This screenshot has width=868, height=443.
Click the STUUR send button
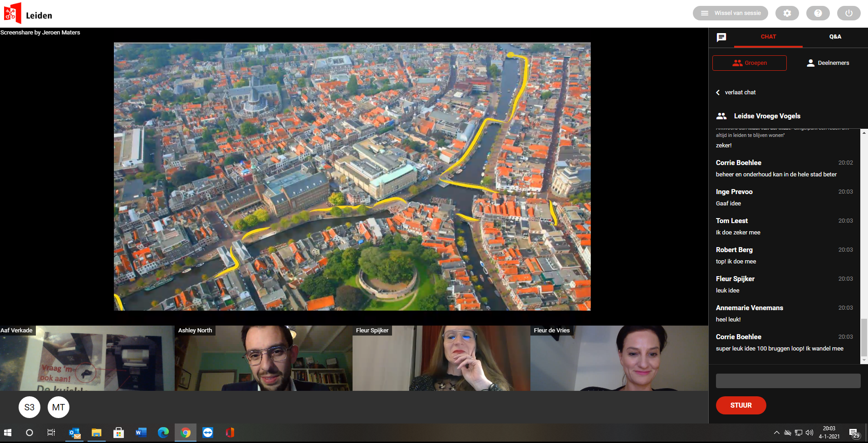pyautogui.click(x=740, y=405)
